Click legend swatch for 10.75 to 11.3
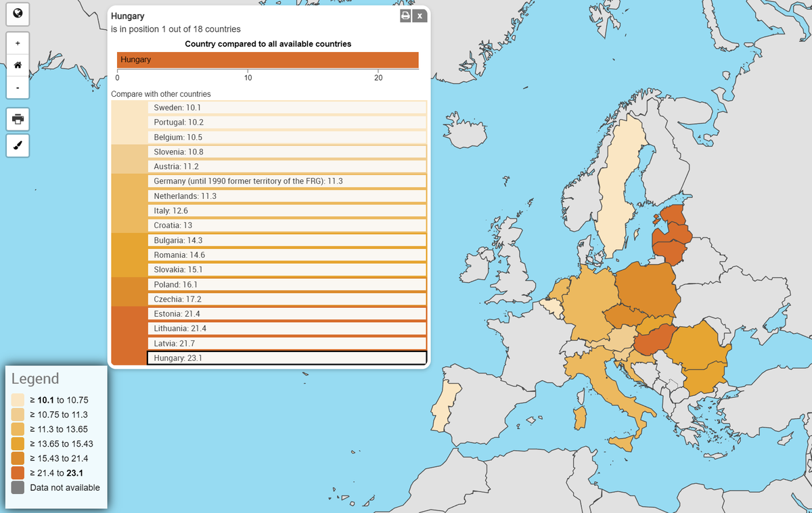The image size is (812, 513). (x=18, y=415)
